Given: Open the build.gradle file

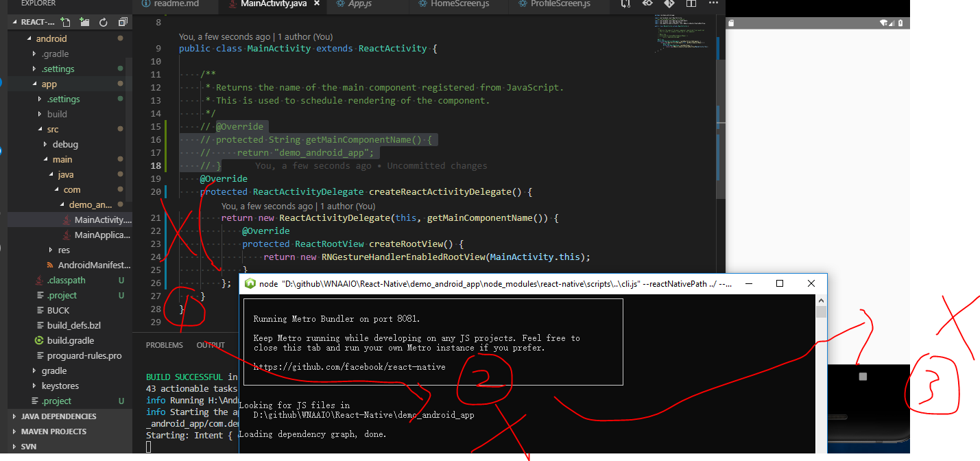Looking at the screenshot, I should (70, 340).
